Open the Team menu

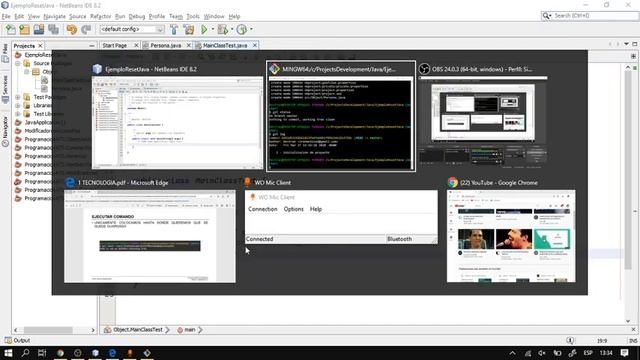176,16
